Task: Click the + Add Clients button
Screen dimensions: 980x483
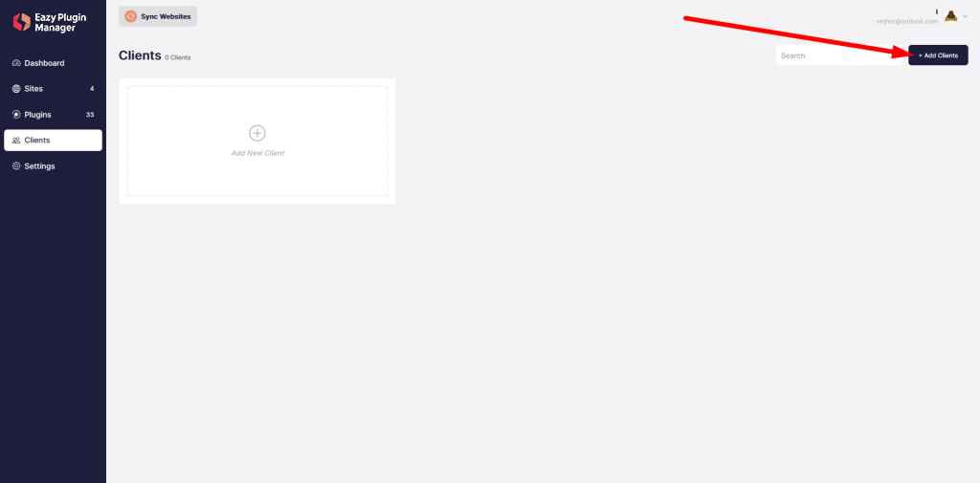Action: tap(938, 55)
